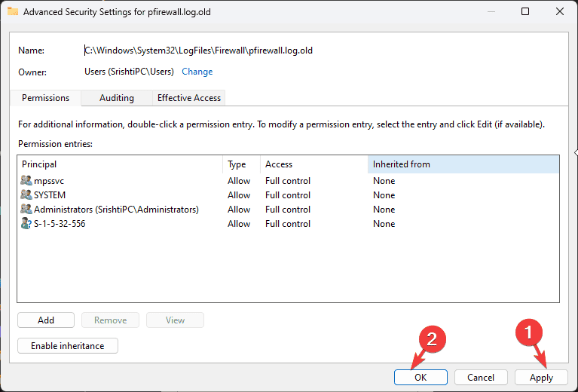The height and width of the screenshot is (392, 578).
Task: Sort by the Type column header
Action: 241,164
